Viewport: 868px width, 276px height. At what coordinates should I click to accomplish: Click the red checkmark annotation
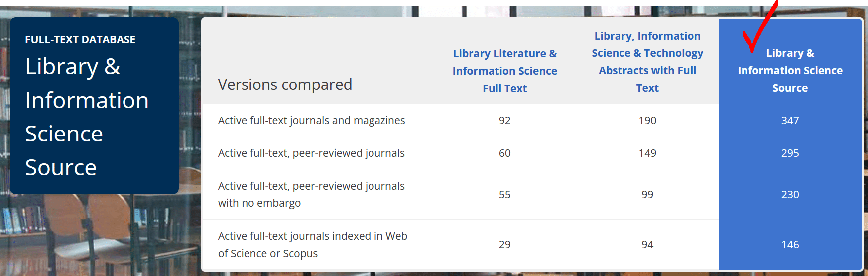pyautogui.click(x=758, y=27)
